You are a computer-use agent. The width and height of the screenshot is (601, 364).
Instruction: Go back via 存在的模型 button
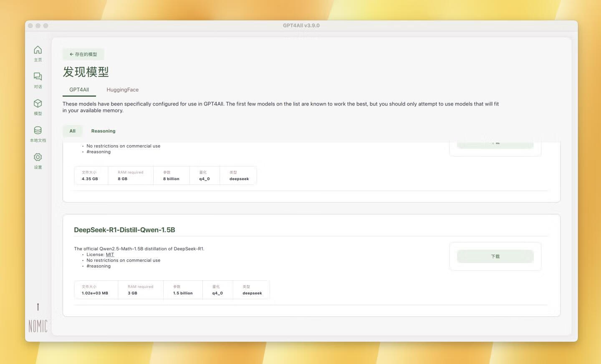83,54
